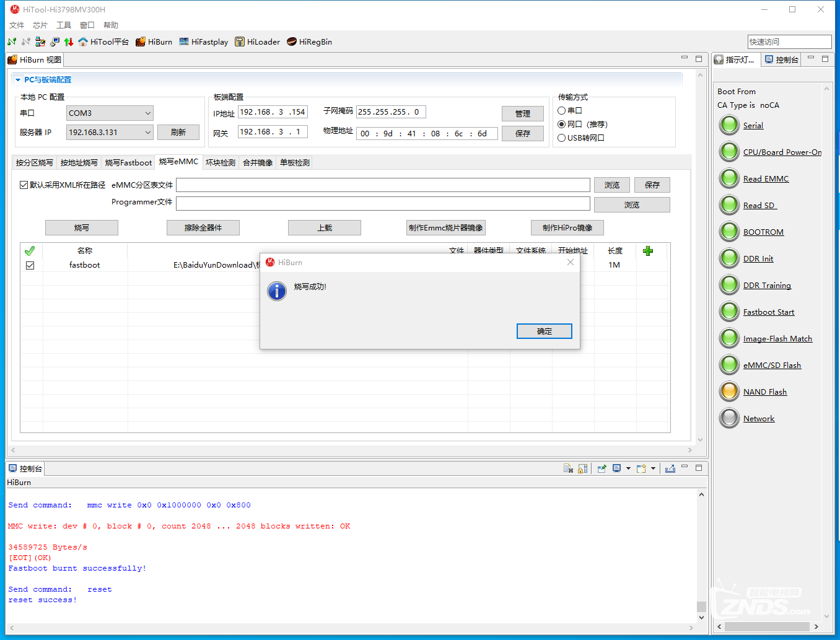Click the gray disconnect icon in toolbar
The width and height of the screenshot is (840, 640).
point(25,42)
